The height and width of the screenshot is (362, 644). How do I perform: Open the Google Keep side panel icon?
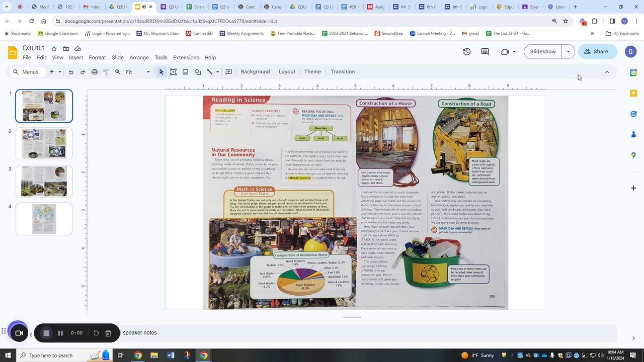pos(633,94)
